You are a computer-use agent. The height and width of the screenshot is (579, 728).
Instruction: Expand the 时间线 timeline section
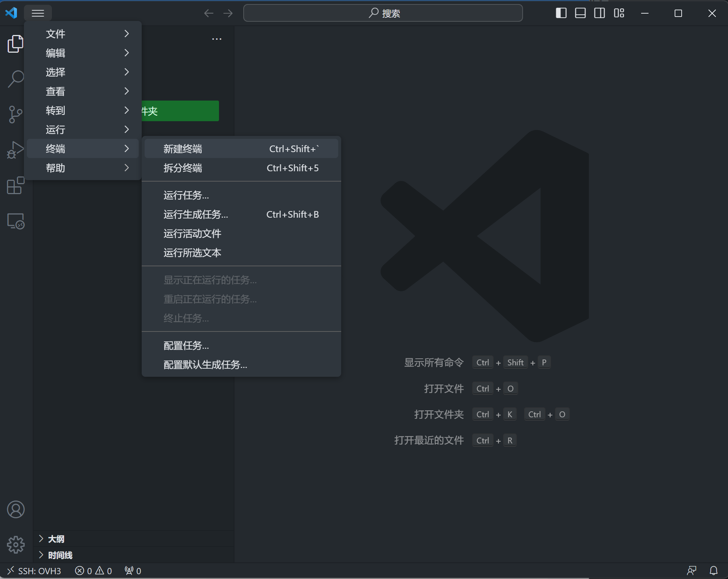tap(60, 555)
